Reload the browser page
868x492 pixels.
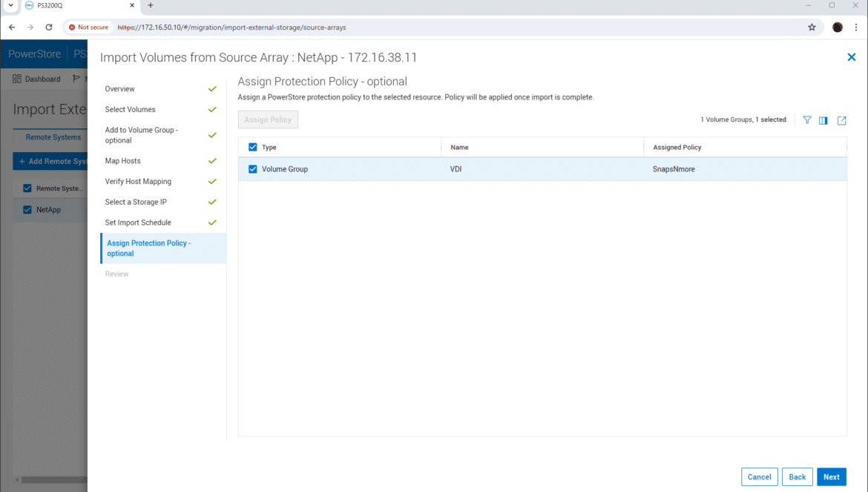[49, 27]
